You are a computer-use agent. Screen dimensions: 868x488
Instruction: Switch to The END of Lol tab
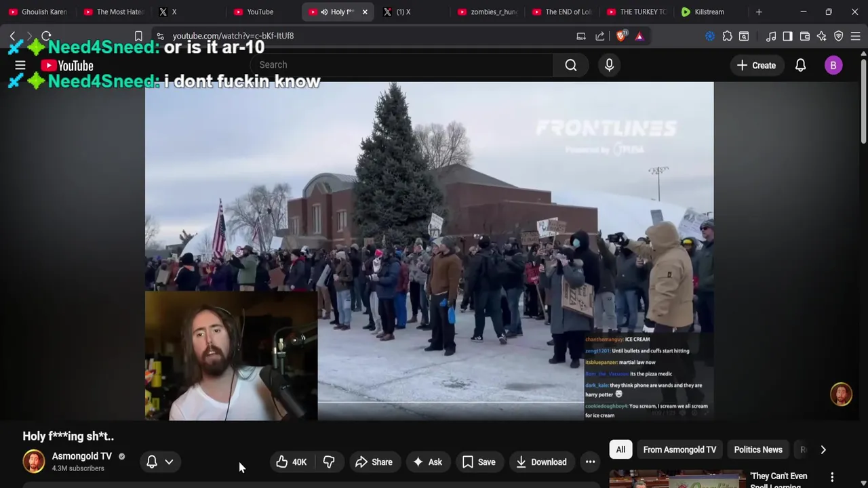click(561, 12)
